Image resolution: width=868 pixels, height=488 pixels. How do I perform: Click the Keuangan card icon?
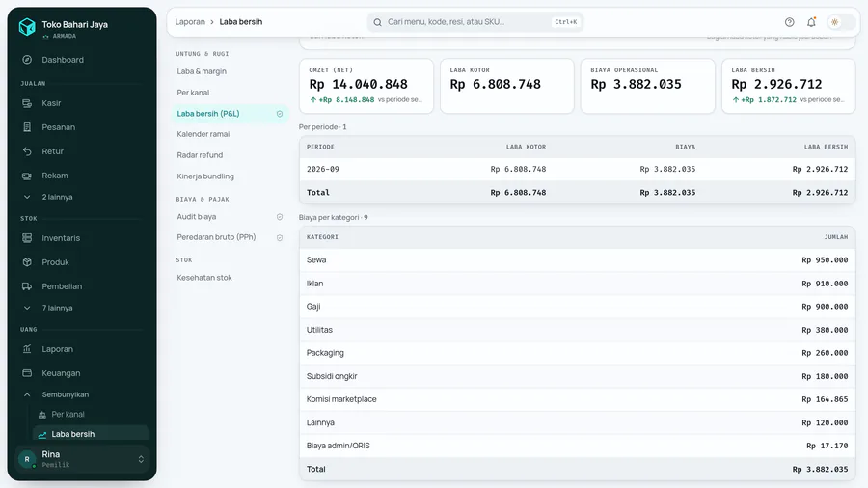point(27,373)
